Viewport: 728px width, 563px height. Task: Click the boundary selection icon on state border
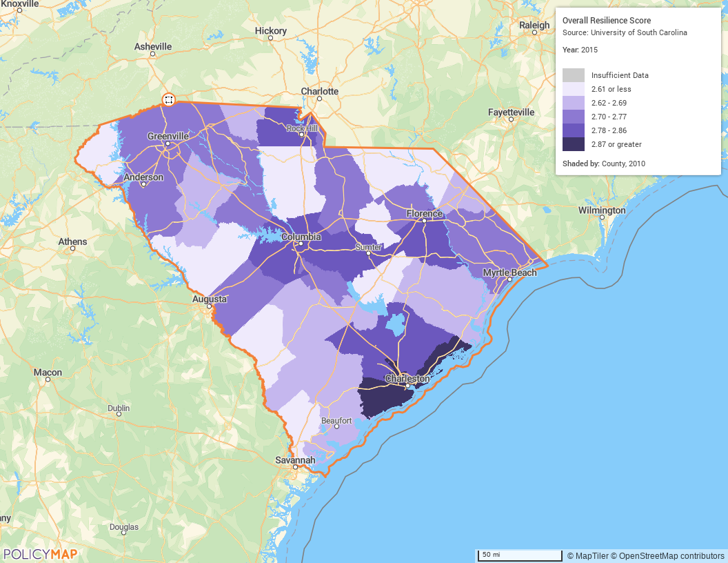pos(168,100)
